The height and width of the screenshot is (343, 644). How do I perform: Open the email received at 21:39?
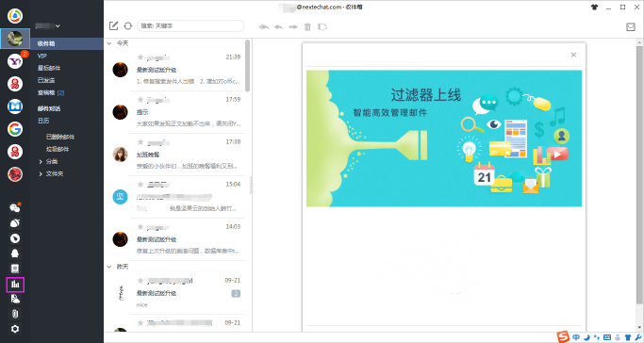coord(175,70)
